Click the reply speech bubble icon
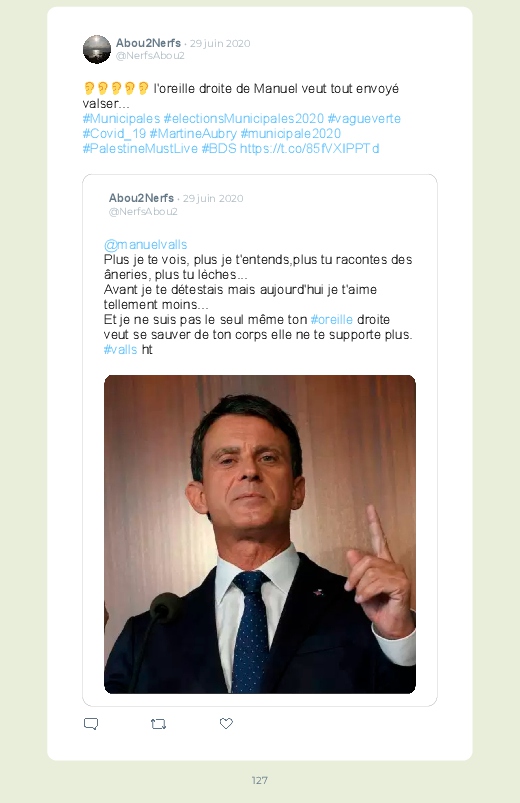Viewport: 520px width, 803px height. pyautogui.click(x=91, y=724)
